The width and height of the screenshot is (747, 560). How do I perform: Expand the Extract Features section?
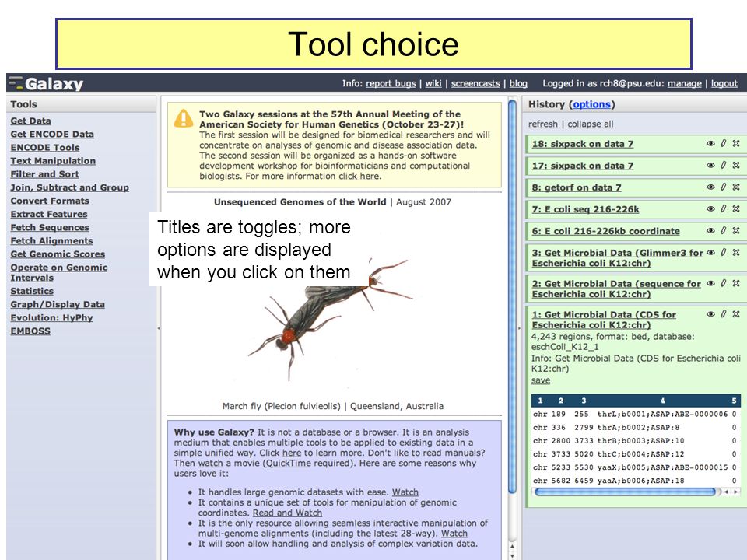click(49, 215)
